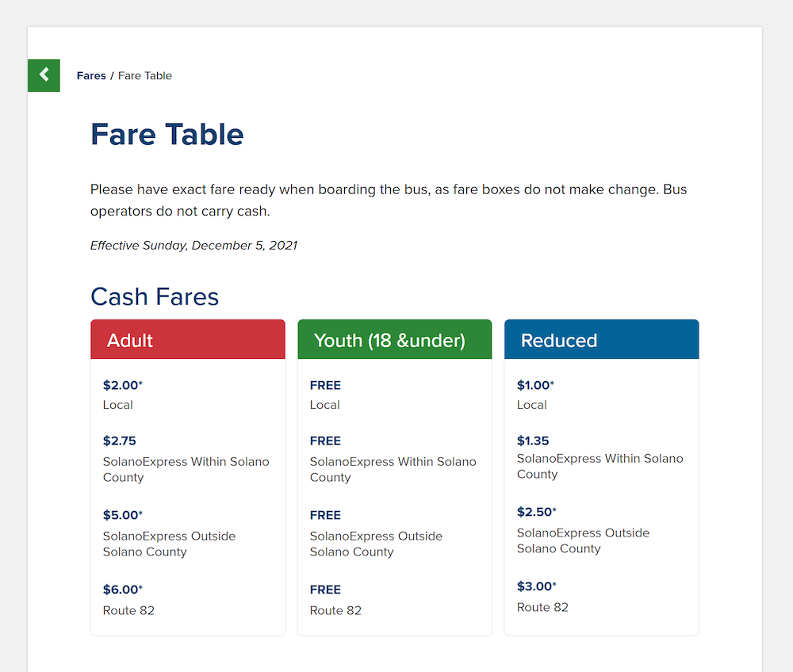Click Youth FREE above Route 82
This screenshot has height=672, width=793.
point(325,589)
